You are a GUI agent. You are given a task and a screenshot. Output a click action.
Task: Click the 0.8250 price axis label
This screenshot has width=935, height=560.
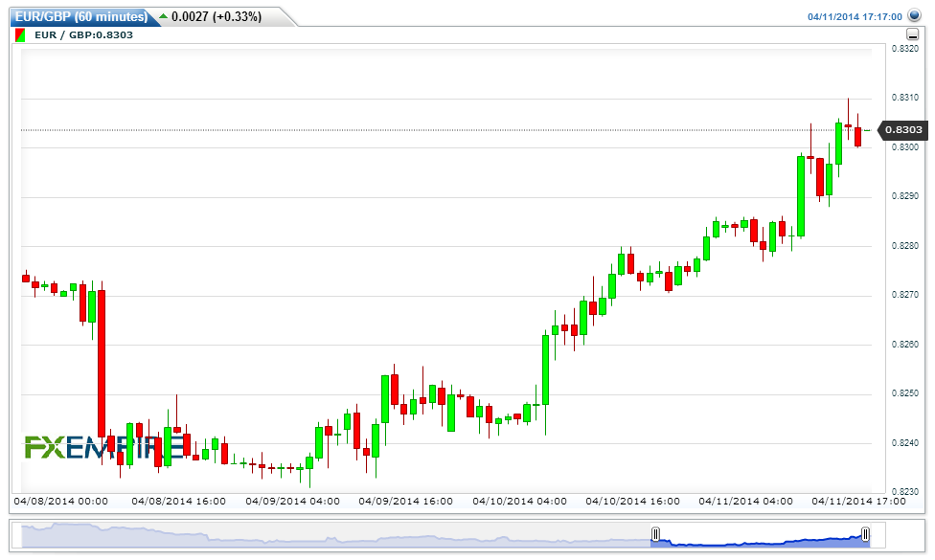[904, 393]
